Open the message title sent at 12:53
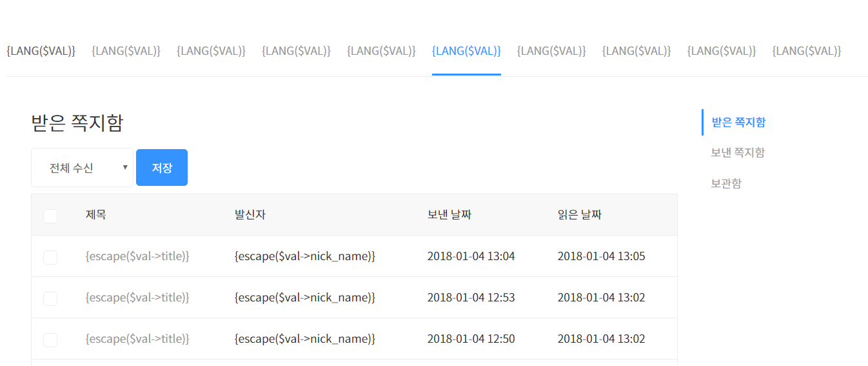Screen dimensions: 868x366 click(137, 298)
